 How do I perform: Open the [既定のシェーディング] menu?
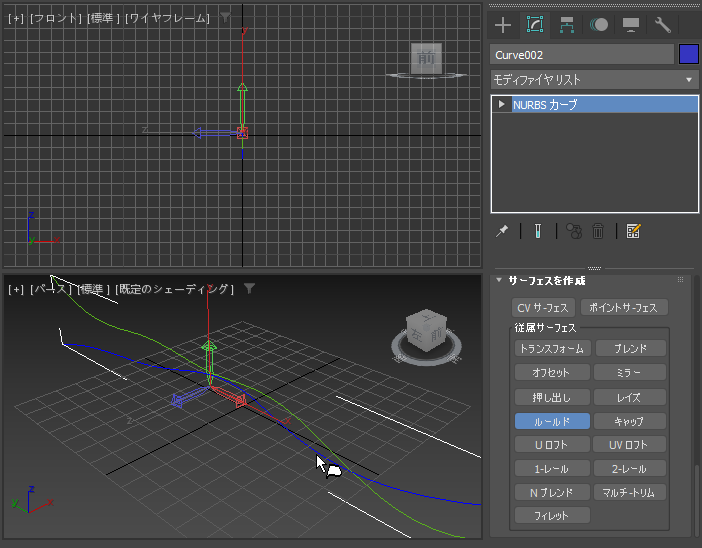[x=174, y=289]
